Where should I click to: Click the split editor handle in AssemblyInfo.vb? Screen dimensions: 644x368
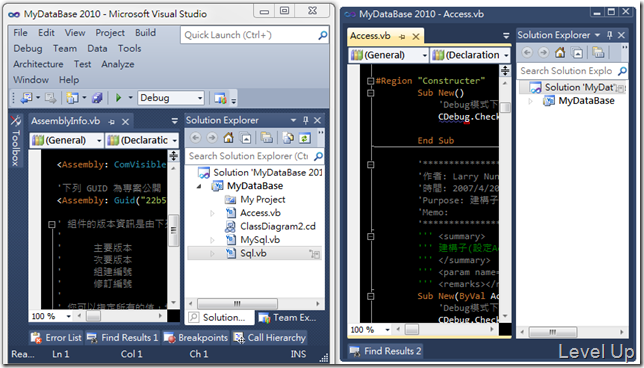[174, 155]
